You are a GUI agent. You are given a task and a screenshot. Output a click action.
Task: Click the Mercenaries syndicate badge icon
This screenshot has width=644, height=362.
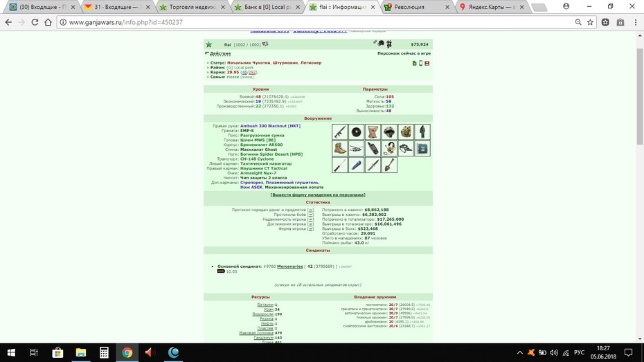[x=221, y=271]
